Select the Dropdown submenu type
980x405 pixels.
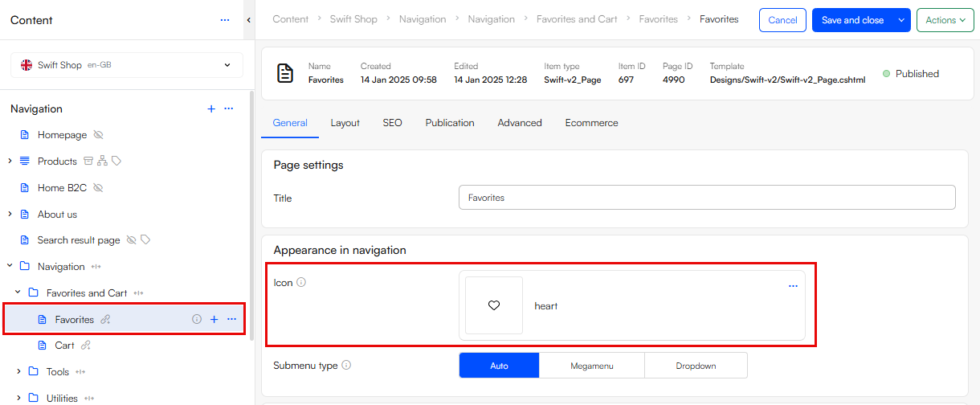click(695, 366)
